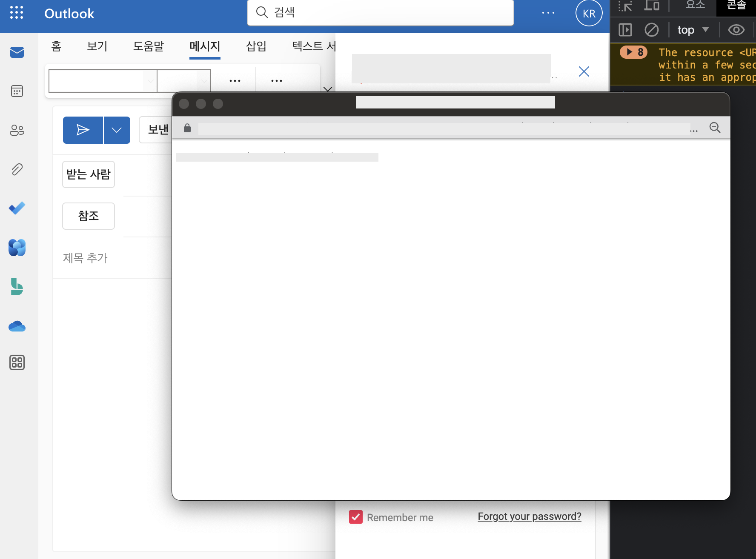Click the 검색 search box
The height and width of the screenshot is (559, 756).
pos(381,13)
